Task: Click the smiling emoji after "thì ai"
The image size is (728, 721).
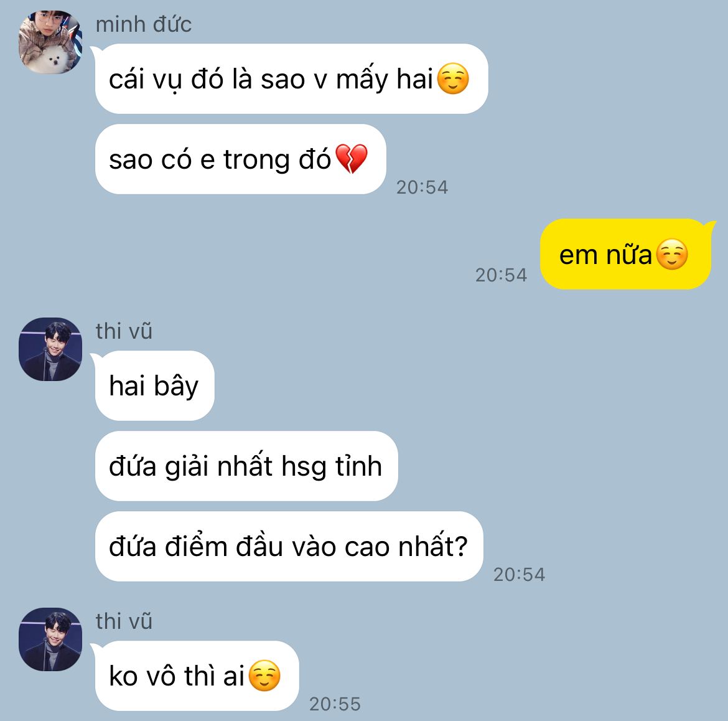Action: [264, 676]
